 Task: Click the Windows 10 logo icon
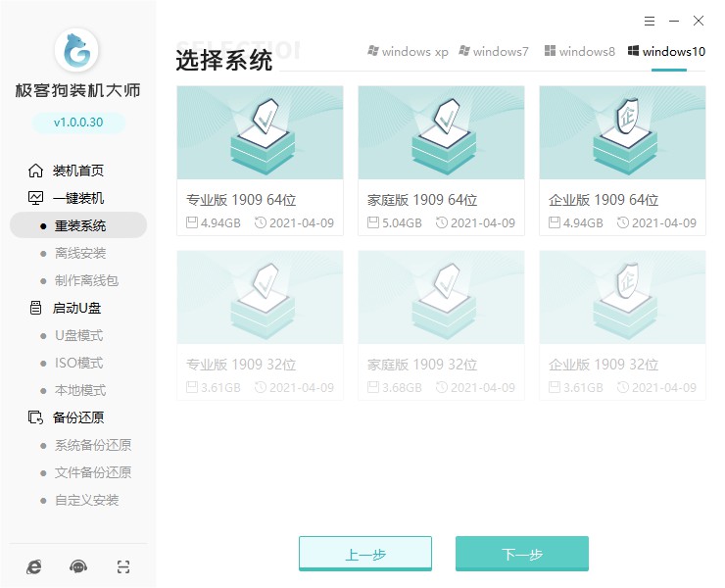pyautogui.click(x=633, y=50)
